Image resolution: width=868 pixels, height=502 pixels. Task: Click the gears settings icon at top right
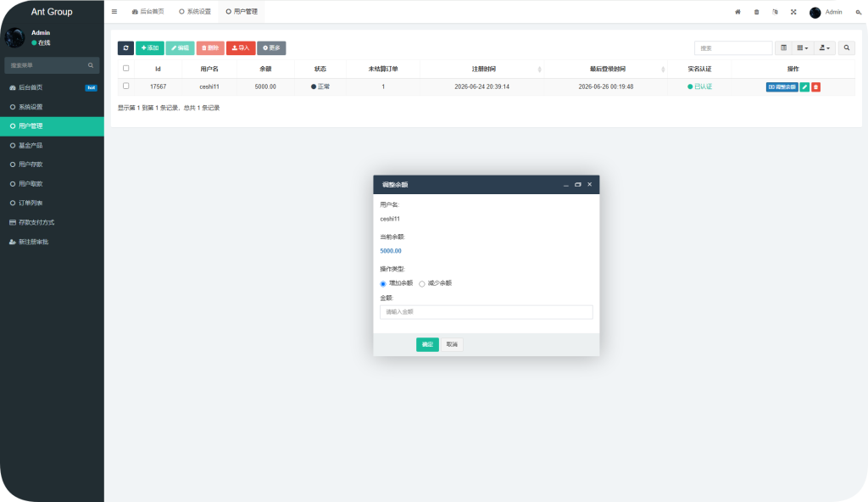pyautogui.click(x=859, y=12)
